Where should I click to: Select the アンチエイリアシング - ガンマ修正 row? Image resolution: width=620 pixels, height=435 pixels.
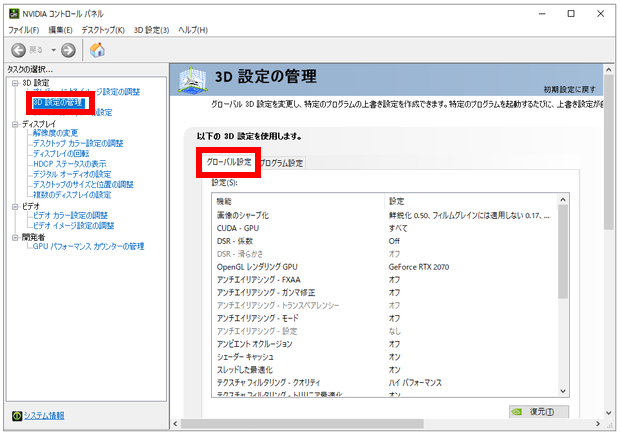pos(384,293)
